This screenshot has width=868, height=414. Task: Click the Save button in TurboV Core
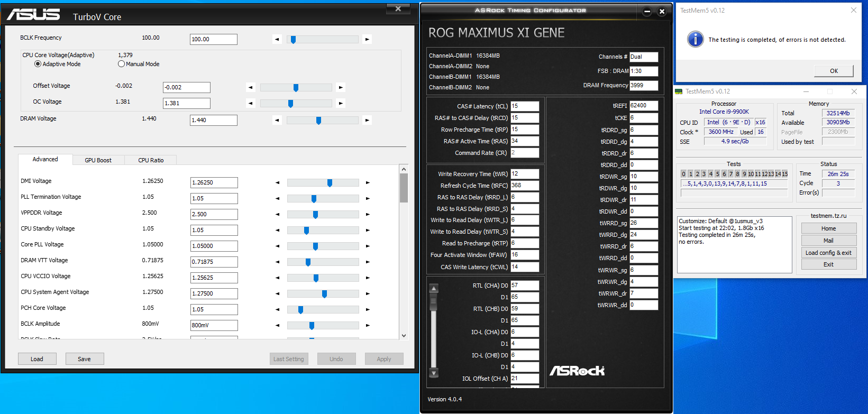[85, 359]
